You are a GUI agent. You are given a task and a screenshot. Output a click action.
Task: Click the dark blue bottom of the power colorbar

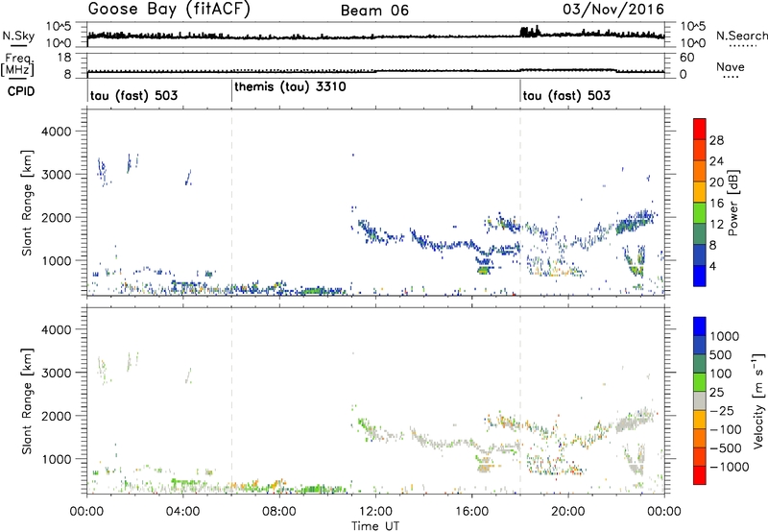(700, 276)
